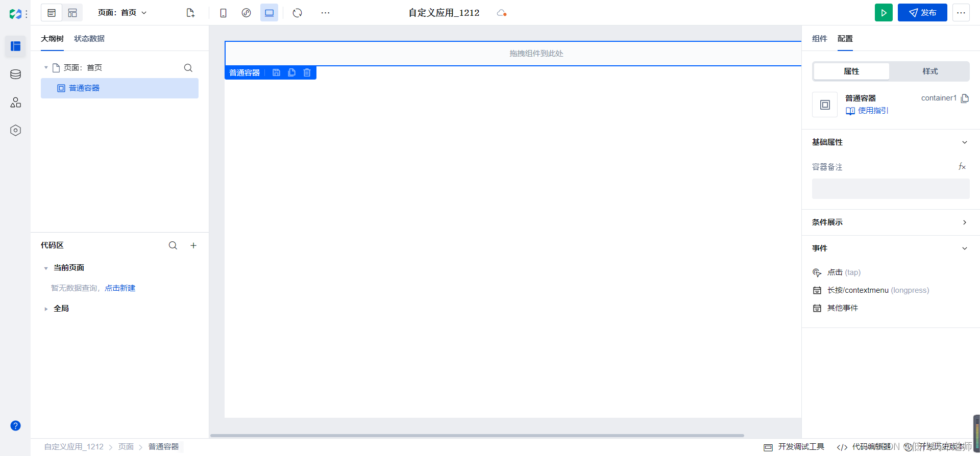980x456 pixels.
Task: Switch to the 大纲树 tab
Action: click(x=52, y=39)
